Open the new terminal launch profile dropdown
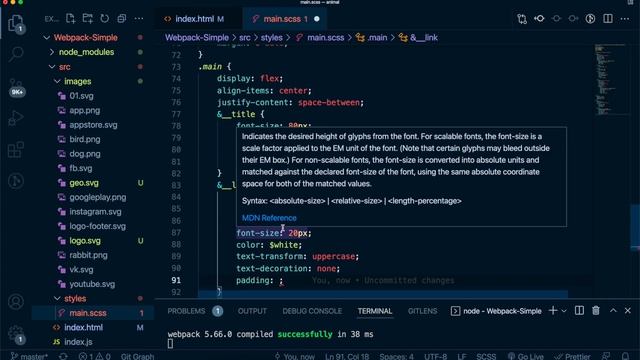 pos(564,311)
